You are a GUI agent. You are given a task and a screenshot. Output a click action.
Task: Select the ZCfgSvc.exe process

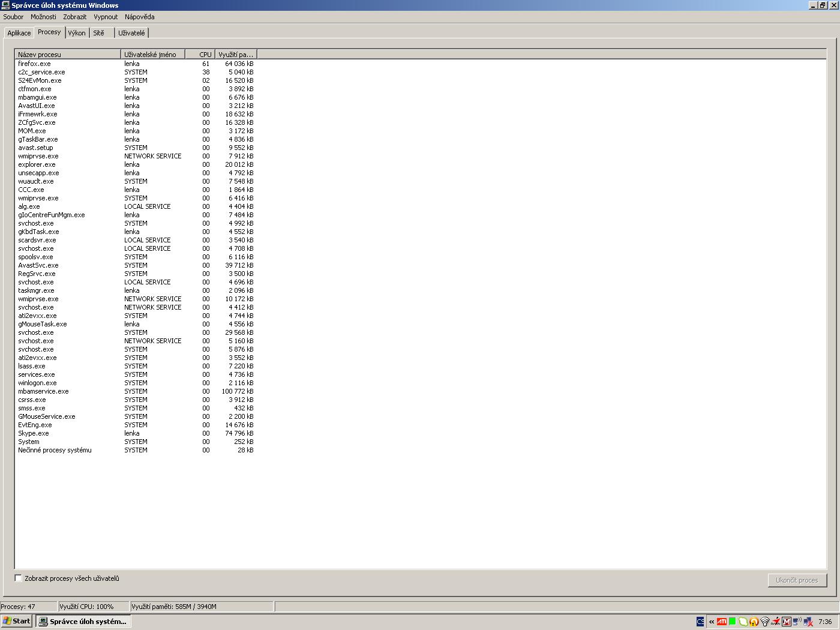pos(136,122)
